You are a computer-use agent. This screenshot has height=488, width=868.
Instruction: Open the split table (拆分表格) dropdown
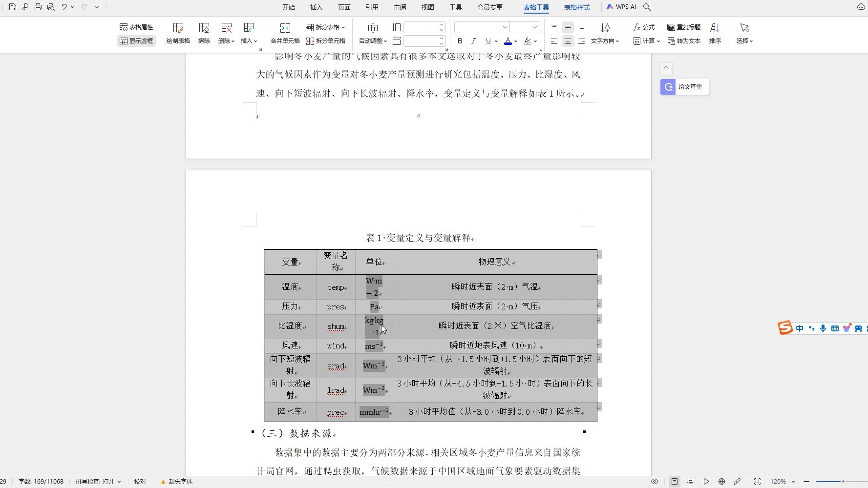(x=325, y=27)
